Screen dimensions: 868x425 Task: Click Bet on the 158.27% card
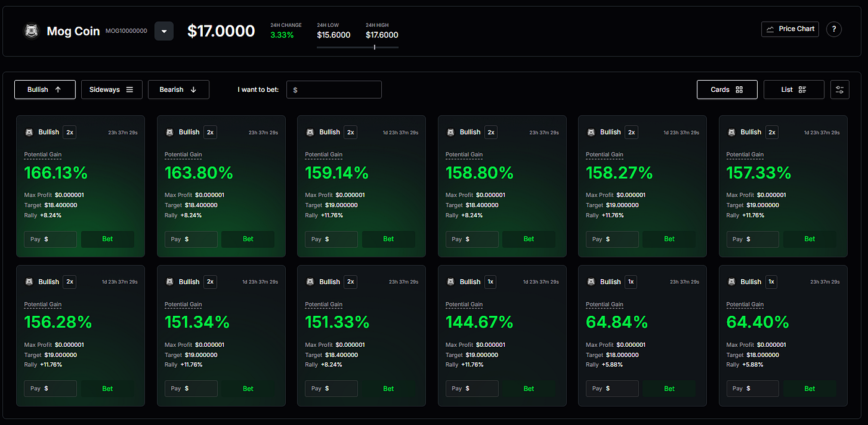670,239
